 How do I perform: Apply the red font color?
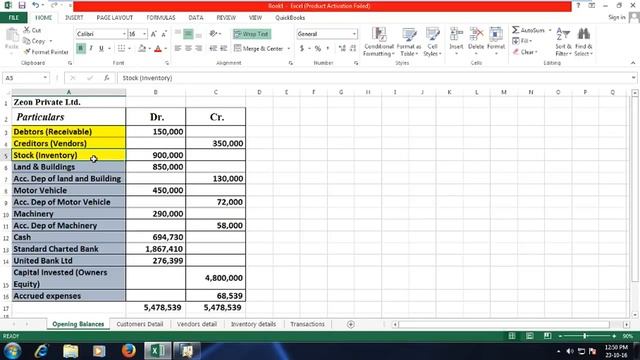pyautogui.click(x=158, y=48)
